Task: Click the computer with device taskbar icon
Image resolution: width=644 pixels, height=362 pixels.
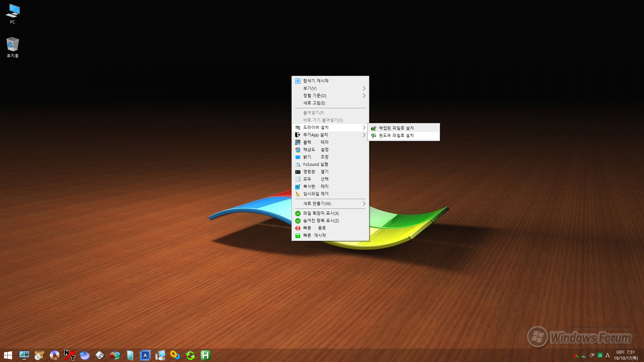Action: click(x=160, y=355)
